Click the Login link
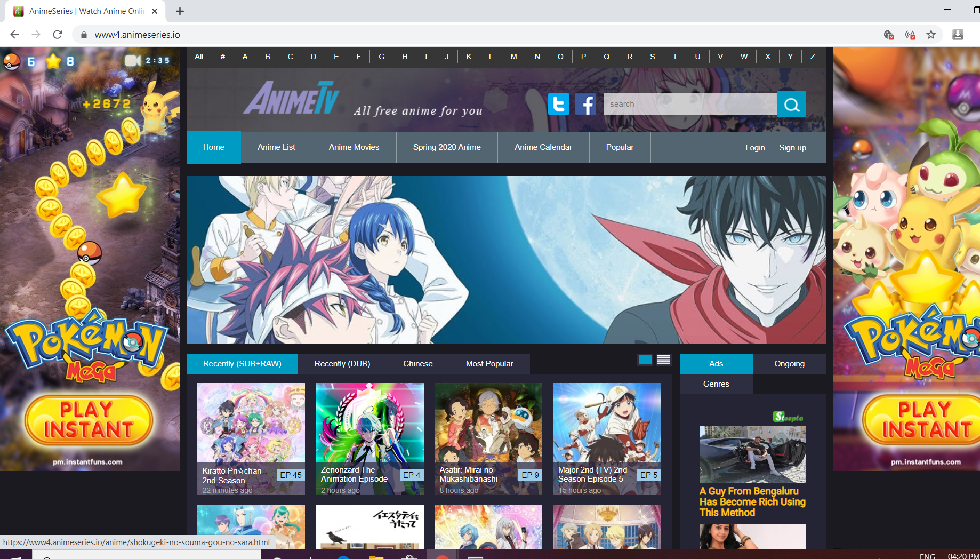This screenshot has width=980, height=559. [x=755, y=148]
